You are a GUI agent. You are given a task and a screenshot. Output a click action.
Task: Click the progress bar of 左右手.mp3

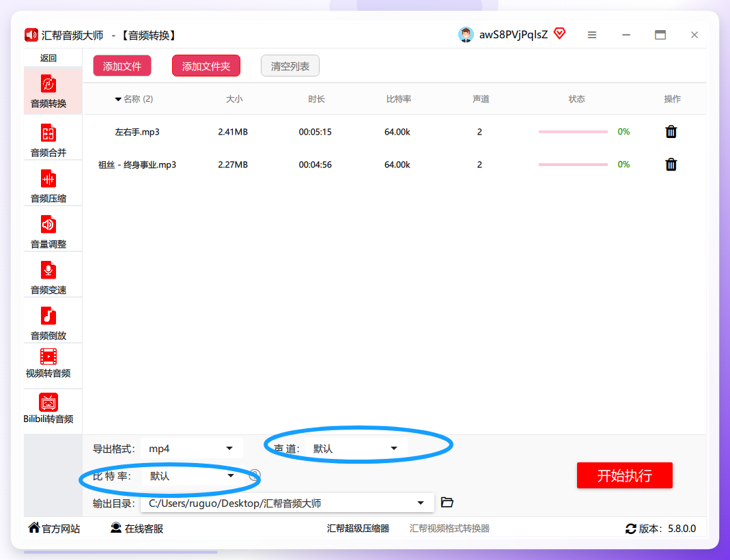click(573, 132)
